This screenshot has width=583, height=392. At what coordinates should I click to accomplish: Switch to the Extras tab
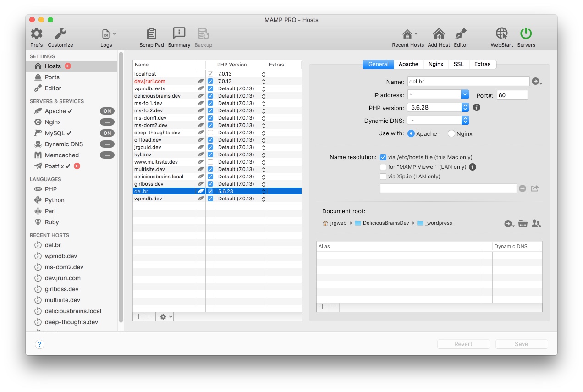[482, 64]
